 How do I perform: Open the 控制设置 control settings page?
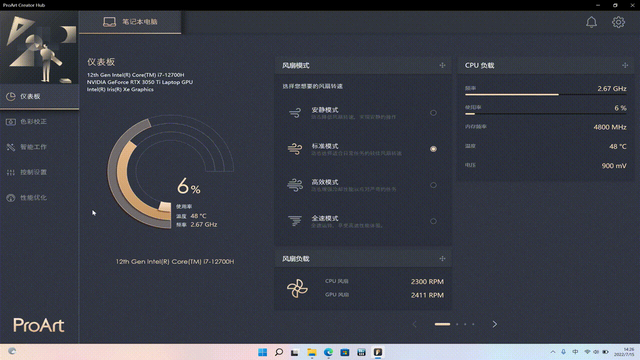(x=39, y=172)
